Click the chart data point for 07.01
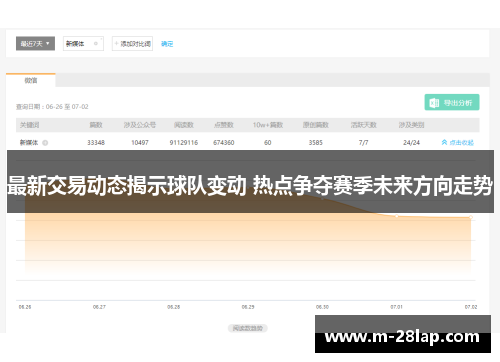The image size is (500, 362). pyautogui.click(x=397, y=216)
